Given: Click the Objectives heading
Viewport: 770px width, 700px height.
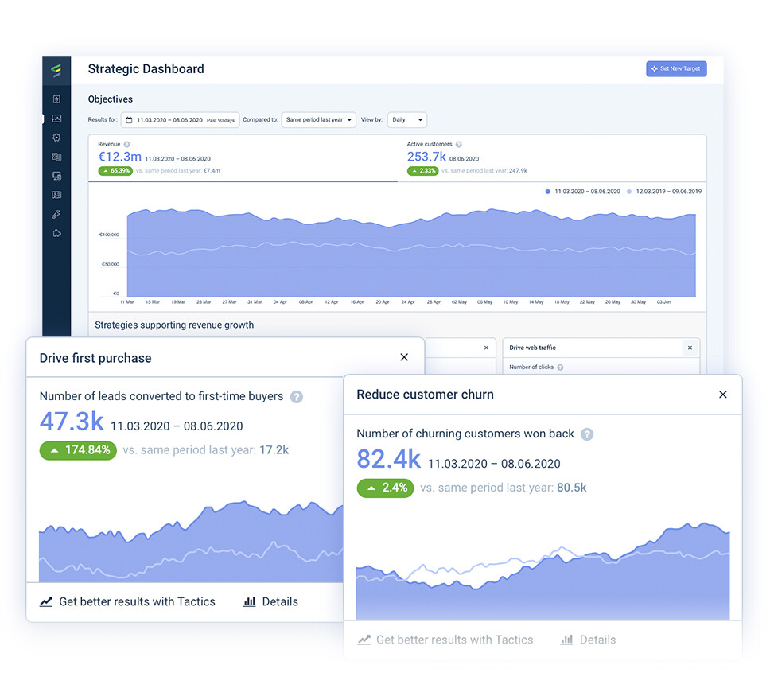Looking at the screenshot, I should (111, 99).
